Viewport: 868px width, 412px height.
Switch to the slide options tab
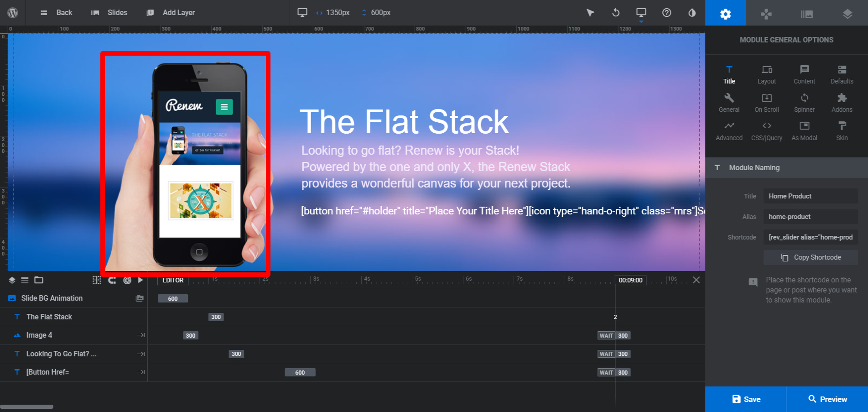pyautogui.click(x=807, y=13)
